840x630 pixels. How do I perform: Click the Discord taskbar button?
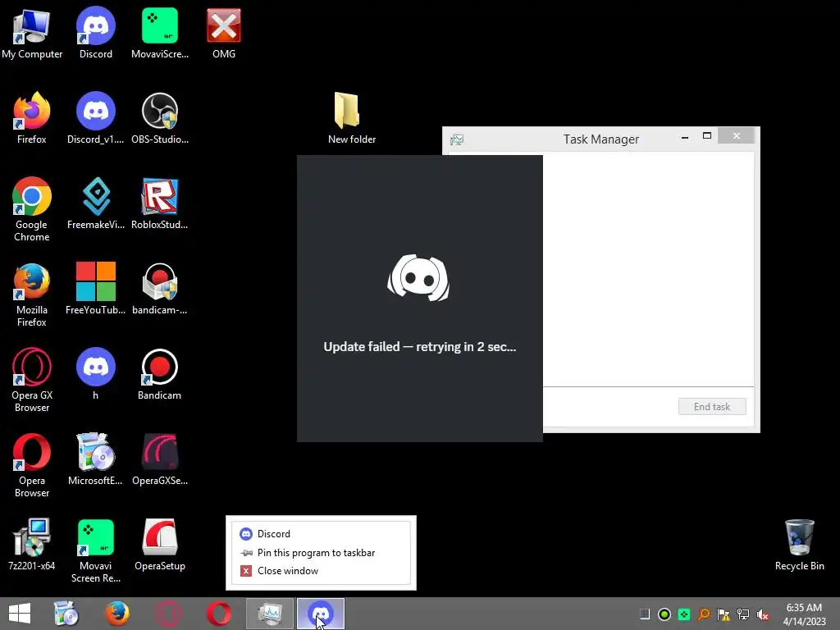[321, 614]
